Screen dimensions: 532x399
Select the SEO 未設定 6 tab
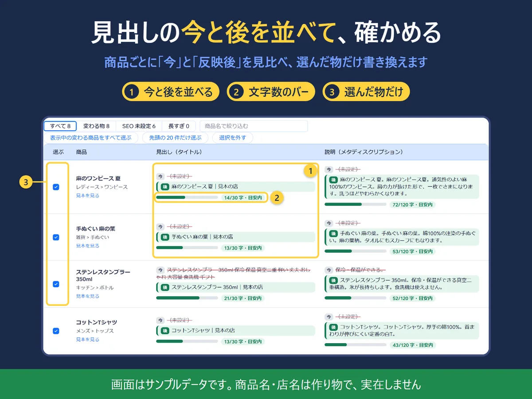click(138, 126)
